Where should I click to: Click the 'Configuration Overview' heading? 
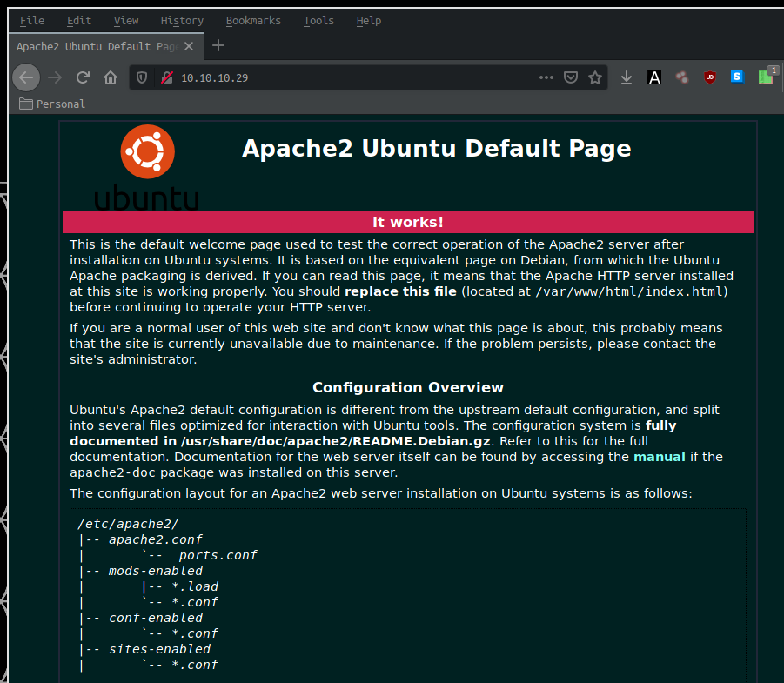[408, 387]
